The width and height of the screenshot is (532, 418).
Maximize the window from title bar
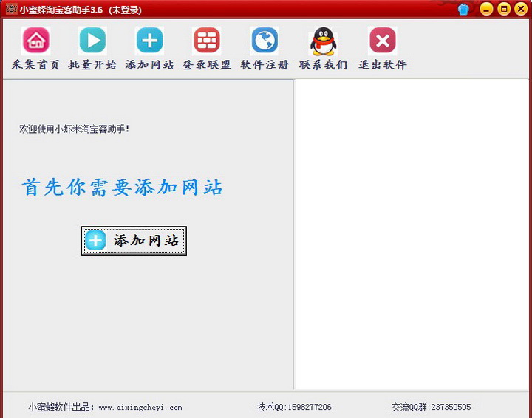coord(504,9)
